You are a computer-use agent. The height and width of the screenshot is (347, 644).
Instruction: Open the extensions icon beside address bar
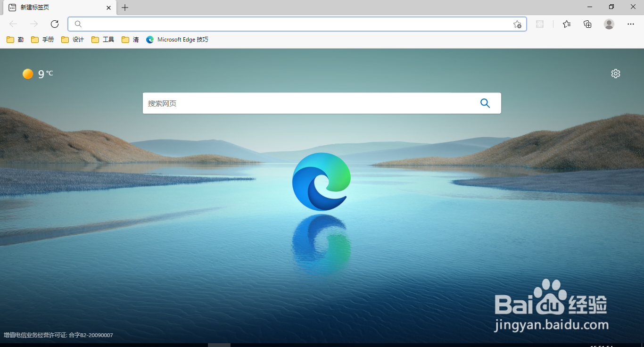point(540,24)
